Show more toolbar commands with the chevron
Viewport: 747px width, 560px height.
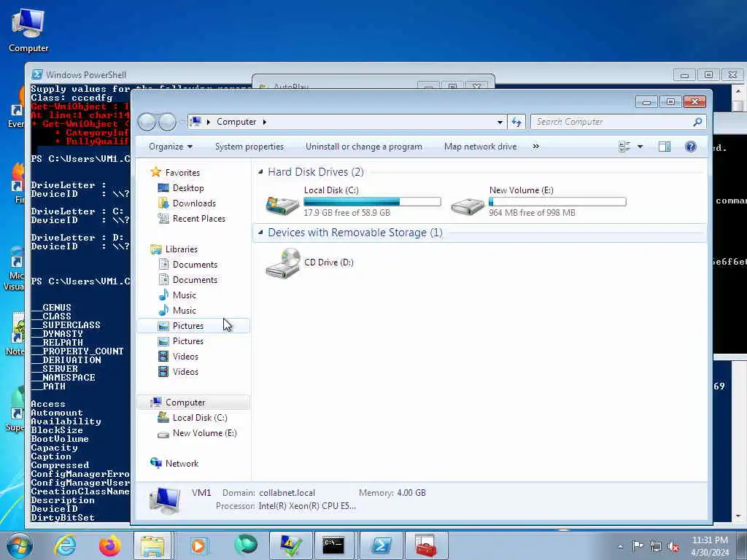(536, 147)
